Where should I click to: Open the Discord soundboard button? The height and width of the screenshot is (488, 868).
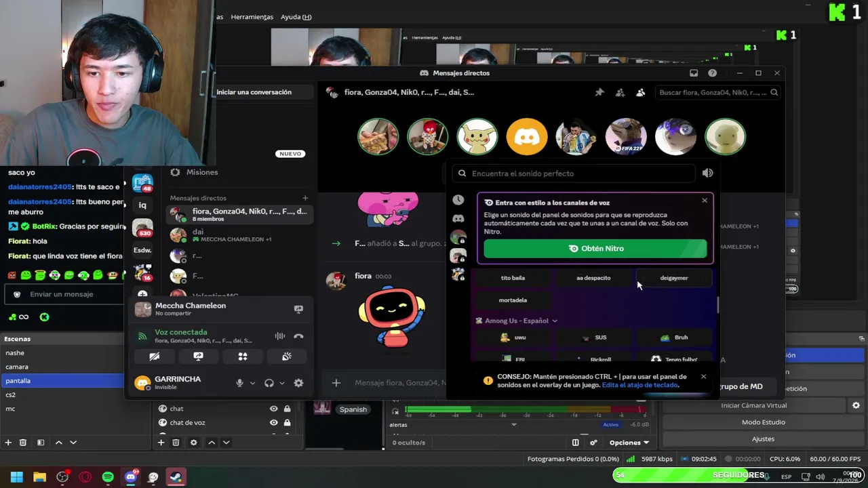[x=287, y=357]
